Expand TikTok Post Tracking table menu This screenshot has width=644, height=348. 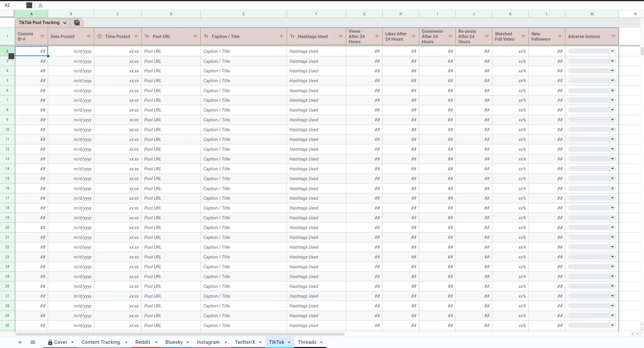(x=65, y=23)
